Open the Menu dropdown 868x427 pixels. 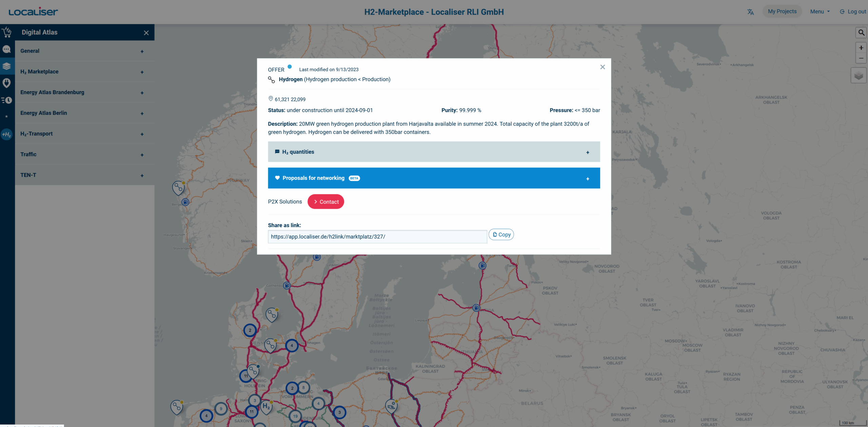(820, 12)
